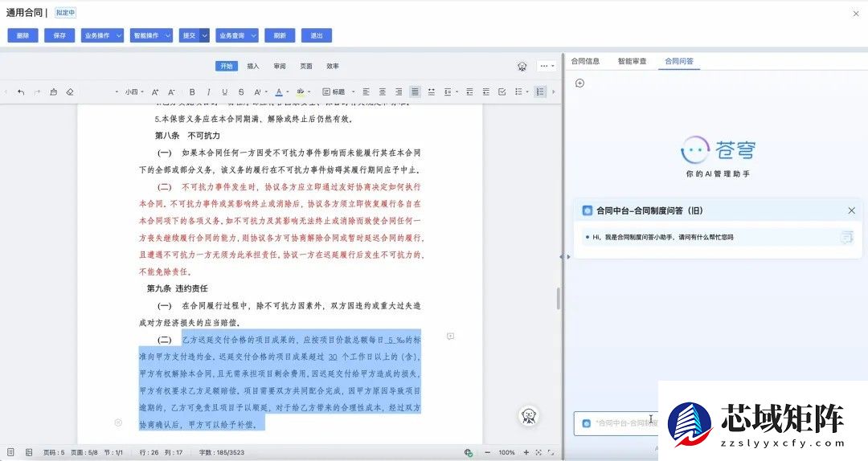Viewport: 868px width, 461px height.
Task: Click the redo arrow icon
Action: point(37,92)
